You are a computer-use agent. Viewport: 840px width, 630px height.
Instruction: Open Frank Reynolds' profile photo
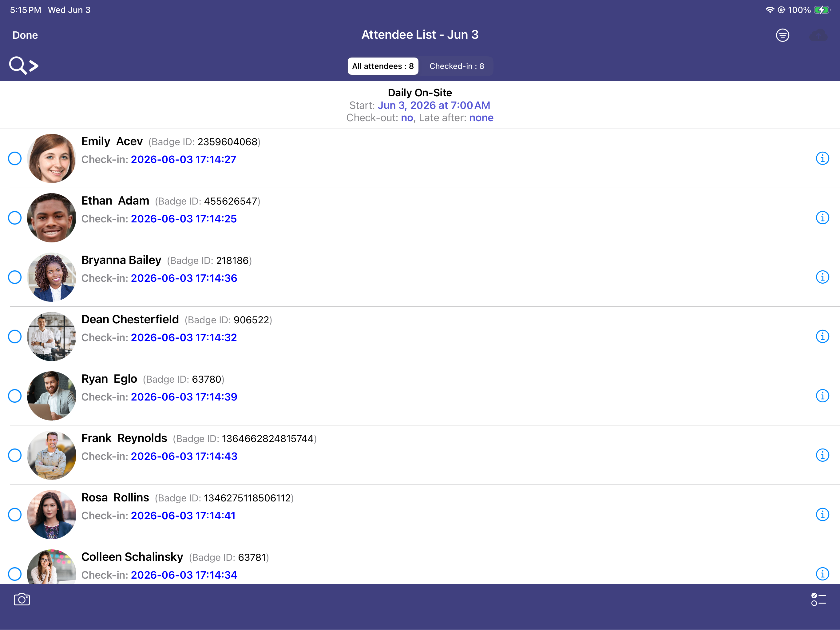(52, 455)
